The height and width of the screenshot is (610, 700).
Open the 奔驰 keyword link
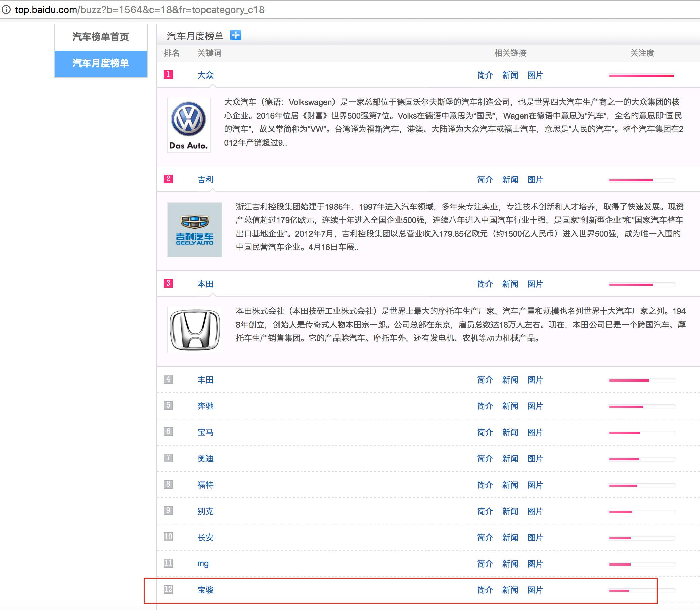click(205, 406)
